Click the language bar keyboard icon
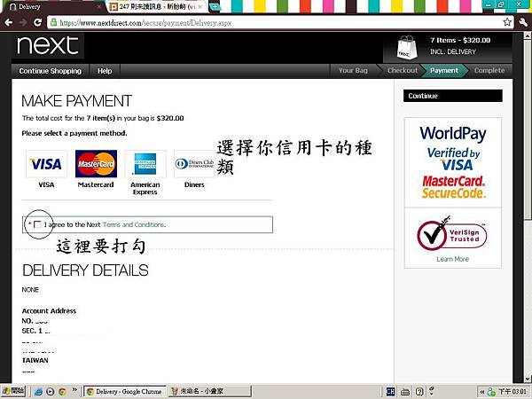The width and height of the screenshot is (532, 399). [x=405, y=392]
